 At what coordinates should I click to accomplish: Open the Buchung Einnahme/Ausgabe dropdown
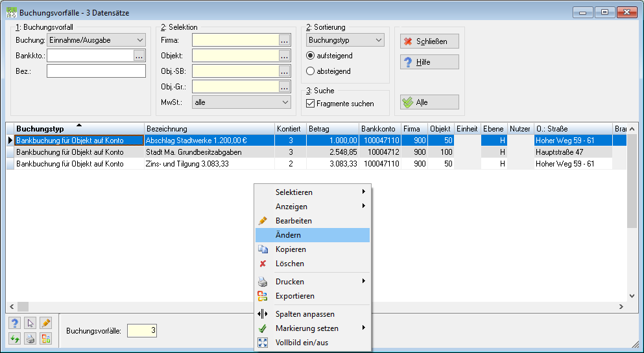(96, 40)
